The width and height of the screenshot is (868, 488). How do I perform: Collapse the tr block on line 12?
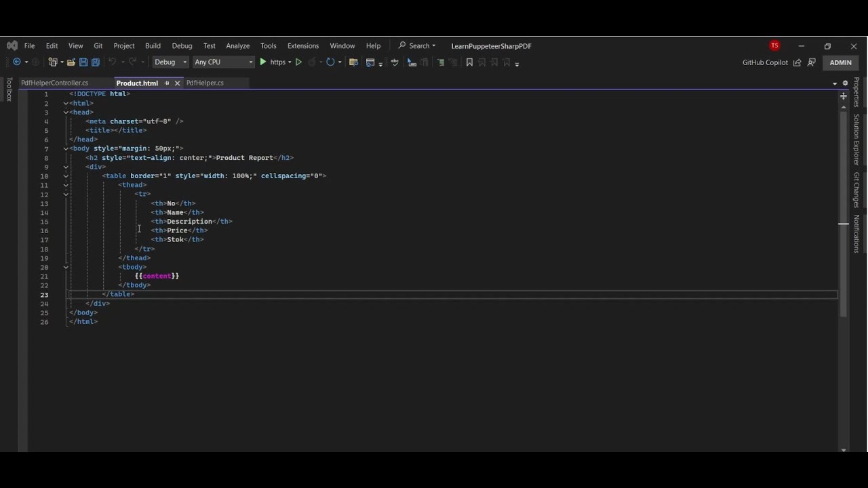tap(66, 194)
